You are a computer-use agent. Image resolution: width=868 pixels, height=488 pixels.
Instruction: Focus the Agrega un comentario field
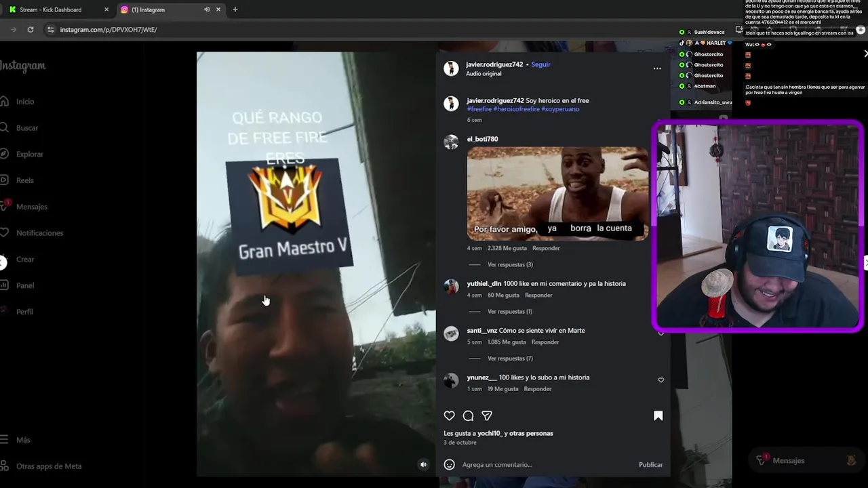click(546, 464)
